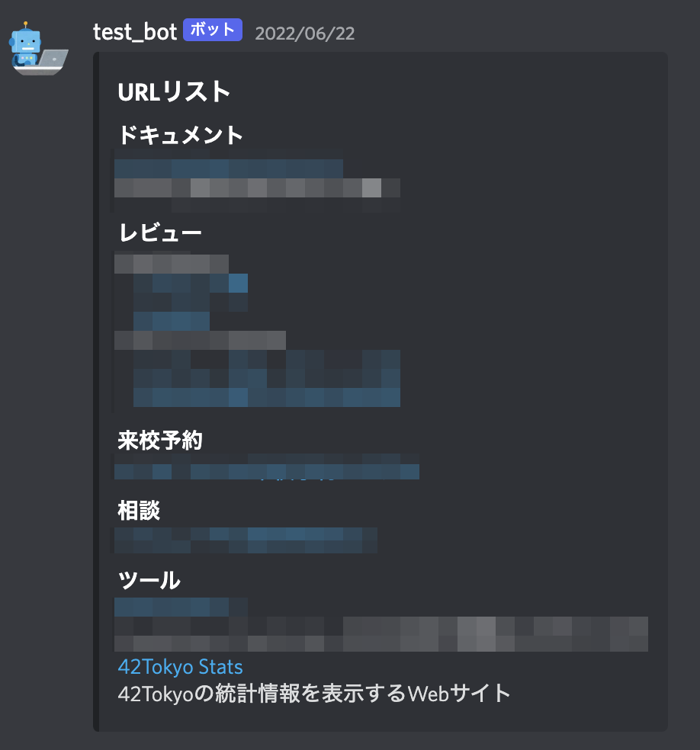Click the ボット badge next to username
700x750 pixels.
[213, 30]
